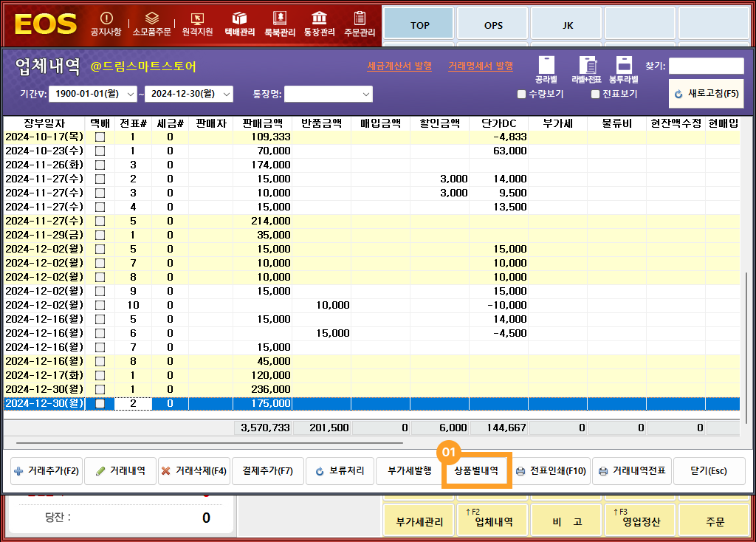Open 상품별내역 product breakdown
This screenshot has height=542, width=756.
[x=476, y=471]
